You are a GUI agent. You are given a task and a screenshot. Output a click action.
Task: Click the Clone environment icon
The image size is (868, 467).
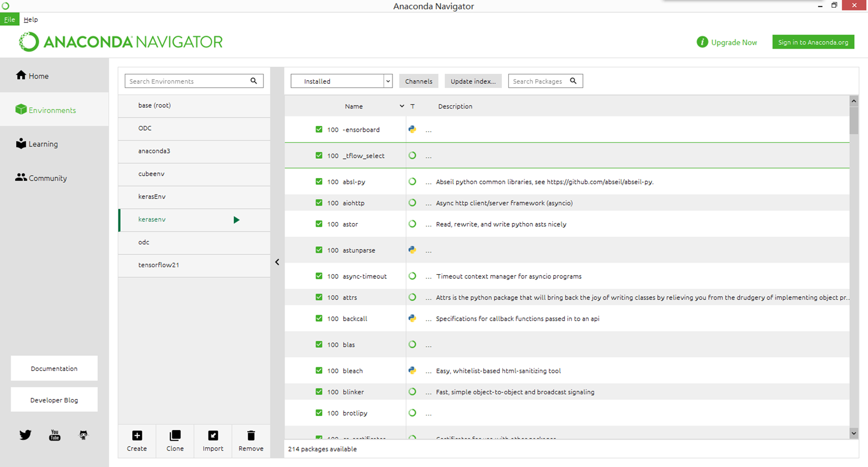tap(175, 435)
